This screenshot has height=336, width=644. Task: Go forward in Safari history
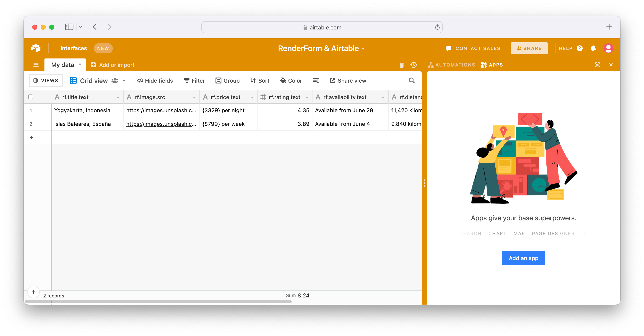point(110,27)
